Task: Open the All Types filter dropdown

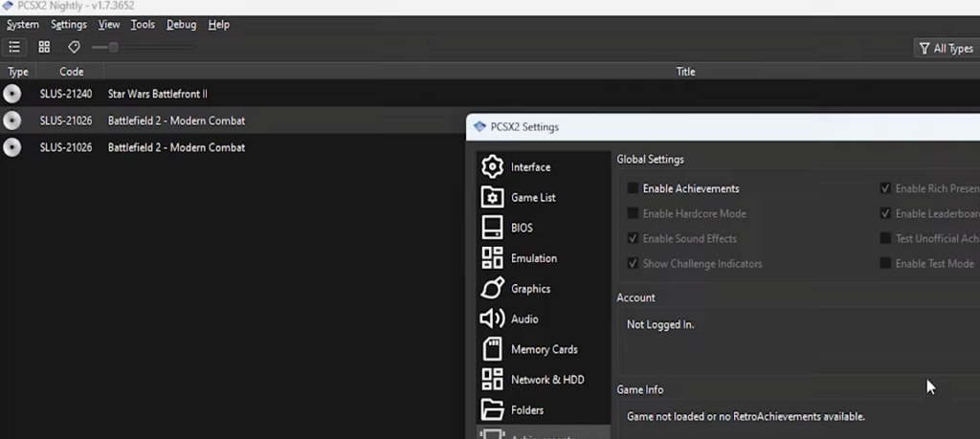Action: click(x=945, y=49)
